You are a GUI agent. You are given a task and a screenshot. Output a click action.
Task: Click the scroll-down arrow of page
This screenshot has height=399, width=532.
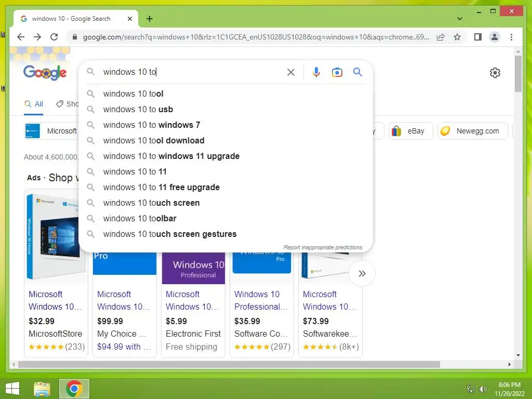click(518, 355)
